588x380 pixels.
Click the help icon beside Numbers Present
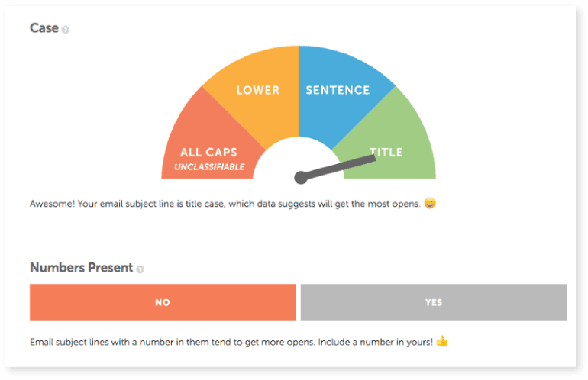tap(140, 269)
